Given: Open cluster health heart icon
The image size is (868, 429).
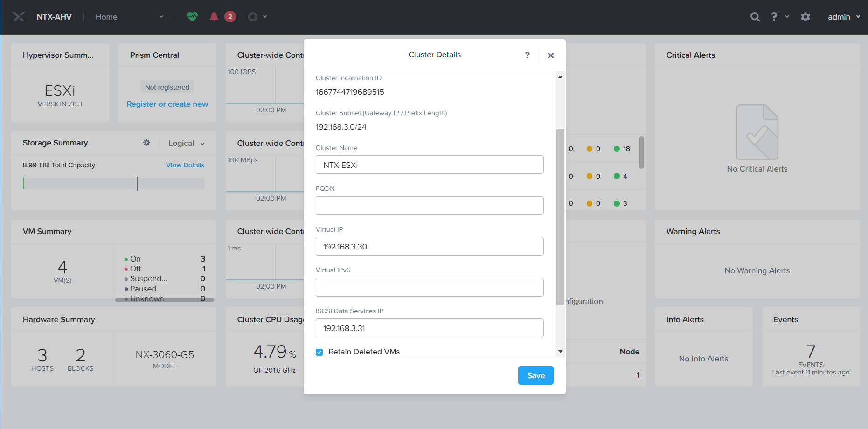Looking at the screenshot, I should click(192, 17).
